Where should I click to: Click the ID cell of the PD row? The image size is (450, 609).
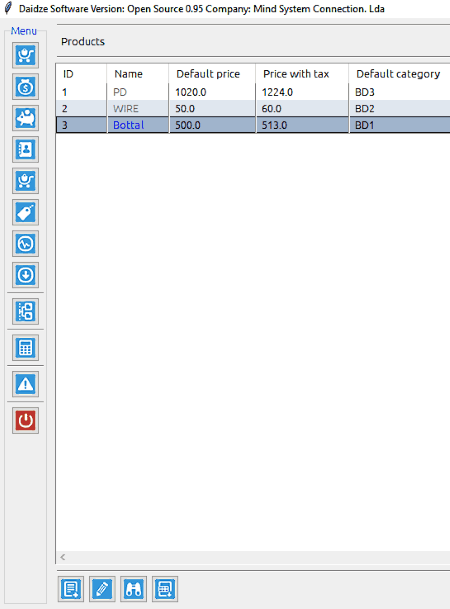coord(82,92)
